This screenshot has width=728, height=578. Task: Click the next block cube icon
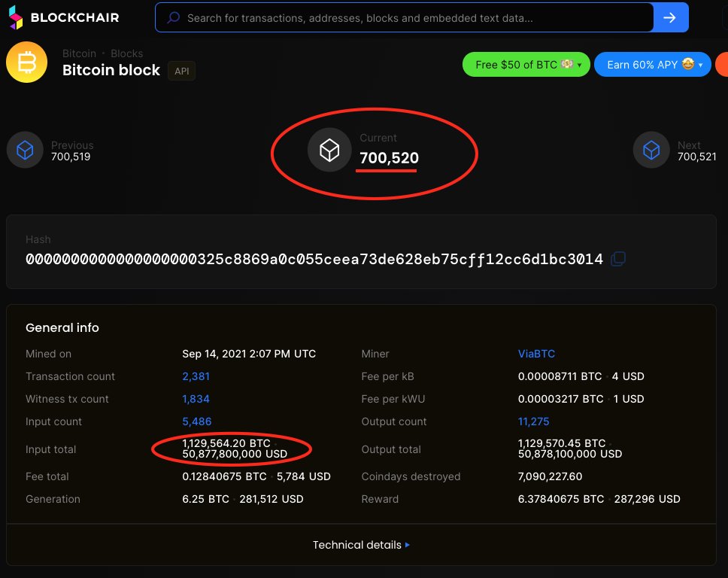tap(651, 150)
